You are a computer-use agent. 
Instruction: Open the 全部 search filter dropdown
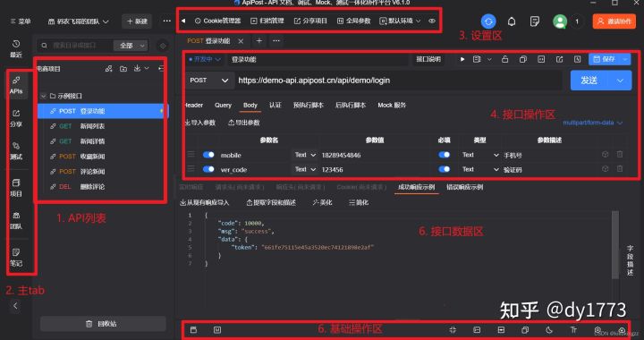[131, 46]
